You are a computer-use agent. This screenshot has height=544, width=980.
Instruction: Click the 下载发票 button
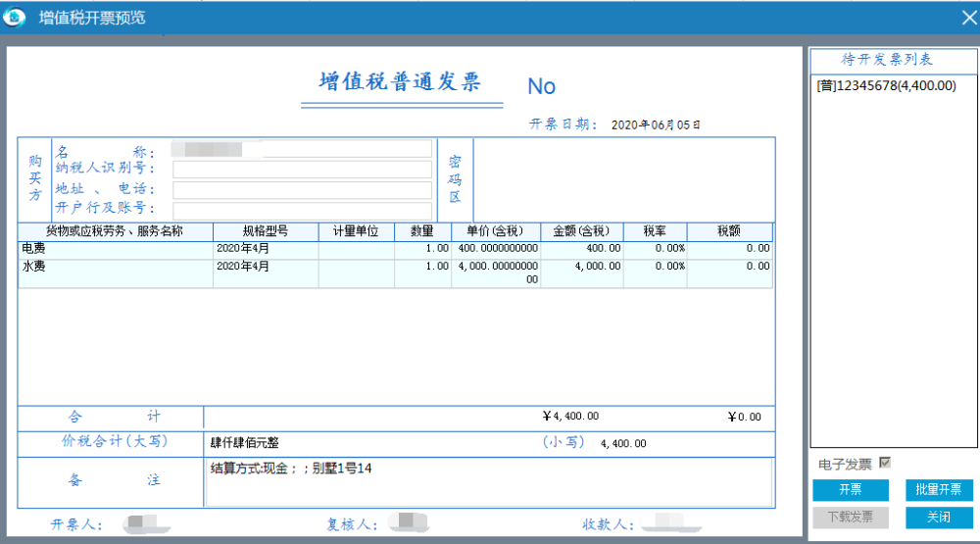pos(850,518)
